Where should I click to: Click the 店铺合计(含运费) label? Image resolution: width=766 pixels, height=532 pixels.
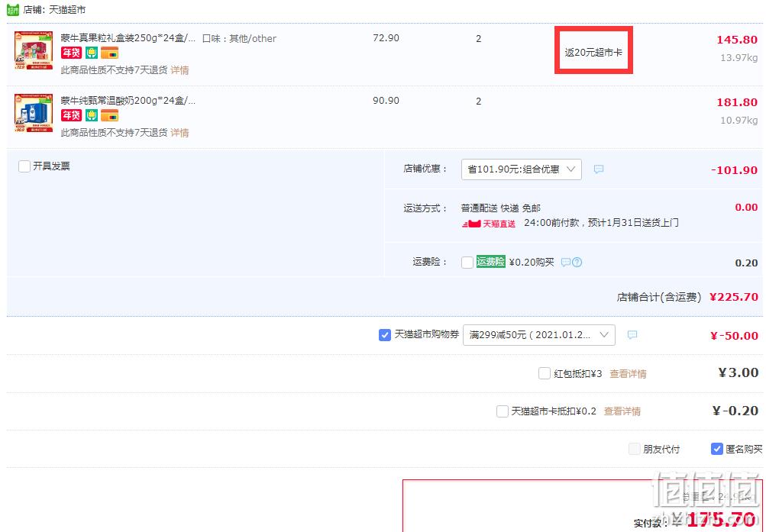(659, 297)
